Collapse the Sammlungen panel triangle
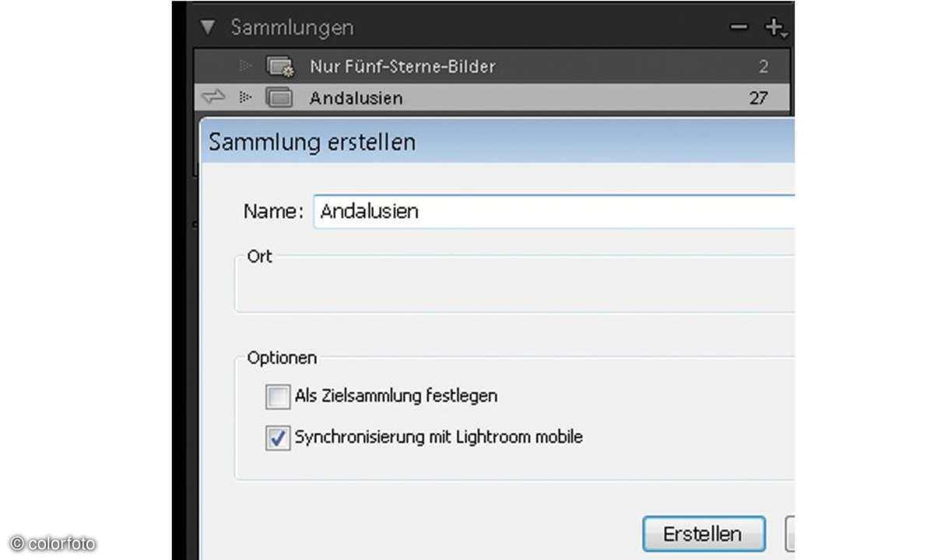 point(207,28)
